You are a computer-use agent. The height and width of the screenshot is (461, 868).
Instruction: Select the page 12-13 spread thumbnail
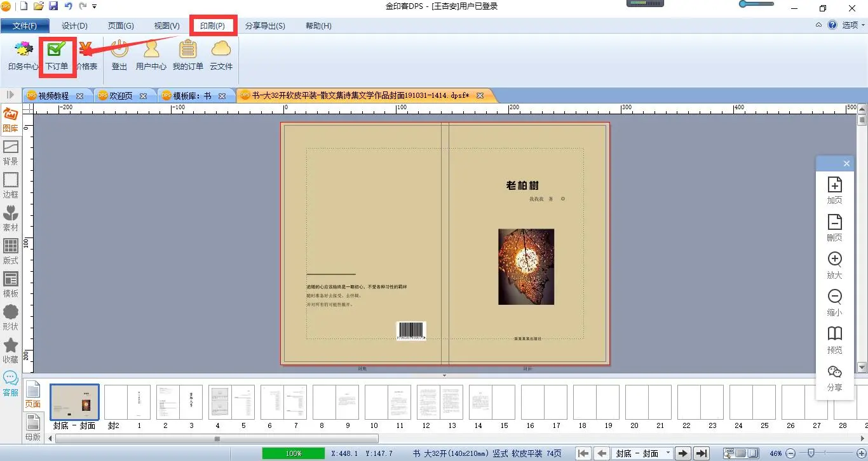point(440,403)
